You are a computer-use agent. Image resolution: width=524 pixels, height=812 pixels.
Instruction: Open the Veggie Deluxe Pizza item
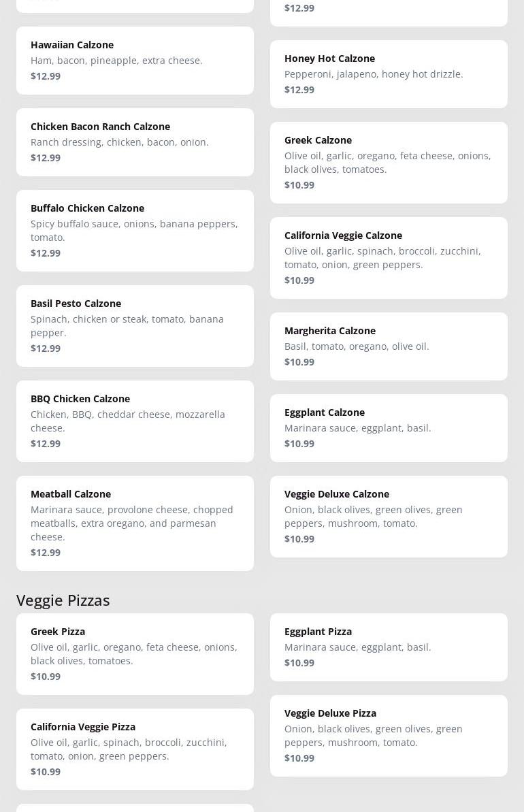click(x=389, y=735)
